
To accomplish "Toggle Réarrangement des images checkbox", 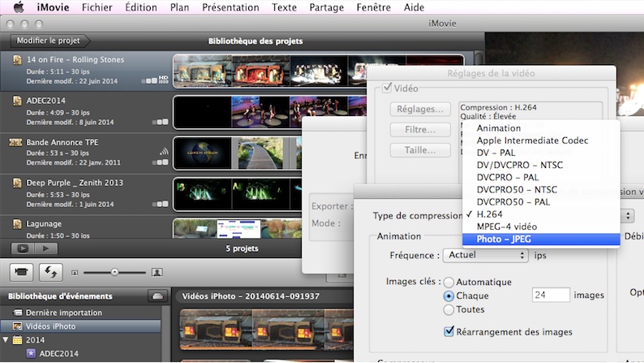I will coord(449,331).
